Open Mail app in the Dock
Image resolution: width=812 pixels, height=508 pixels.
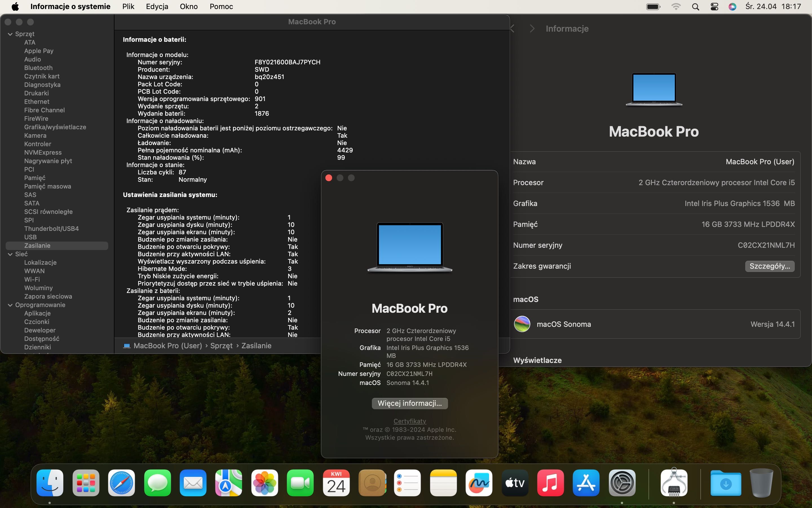point(193,483)
